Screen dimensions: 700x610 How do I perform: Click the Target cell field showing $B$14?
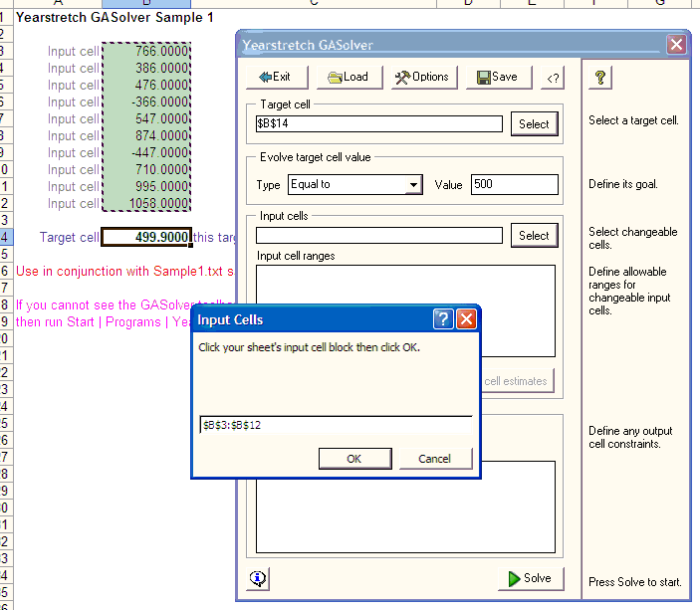point(379,123)
